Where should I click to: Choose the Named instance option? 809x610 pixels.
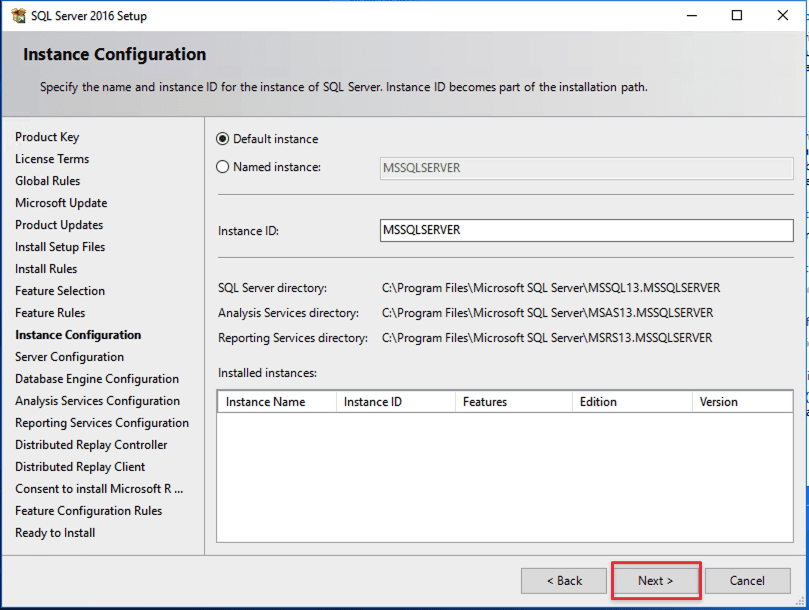223,167
